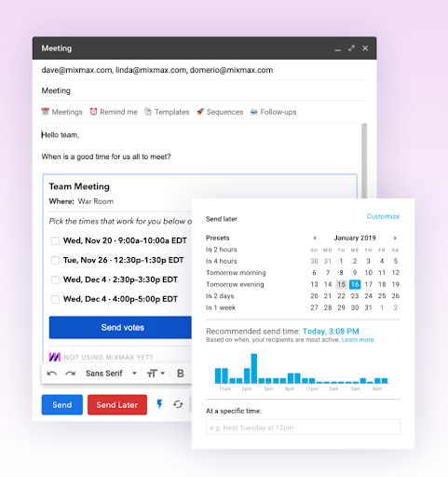Screen dimensions: 448x477
Task: Click the War Room location text
Action: coord(96,201)
